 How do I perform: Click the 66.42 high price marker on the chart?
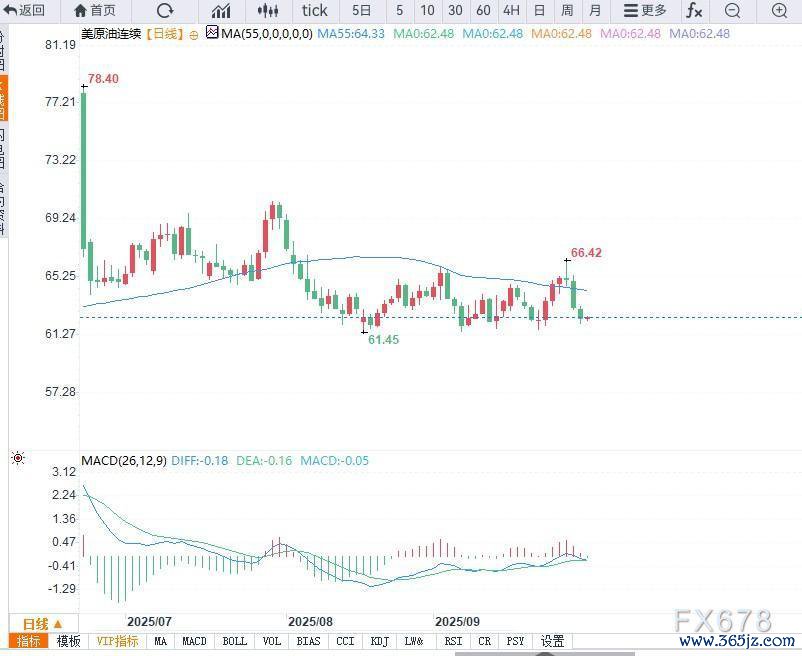tap(586, 253)
